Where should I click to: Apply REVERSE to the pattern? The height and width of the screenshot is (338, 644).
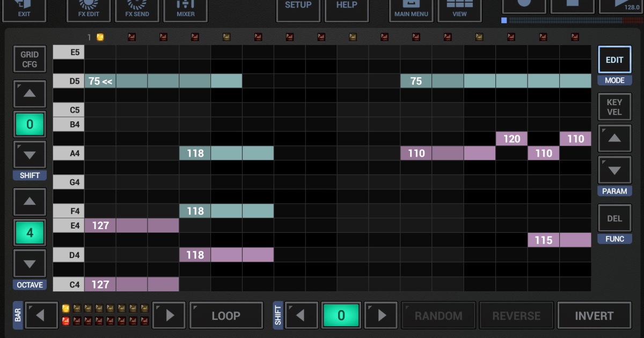tap(516, 315)
